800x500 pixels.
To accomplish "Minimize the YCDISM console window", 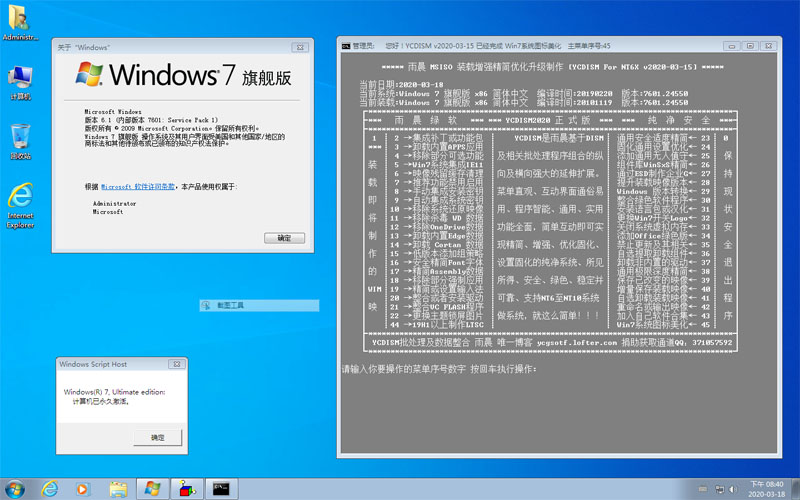I will tap(732, 46).
